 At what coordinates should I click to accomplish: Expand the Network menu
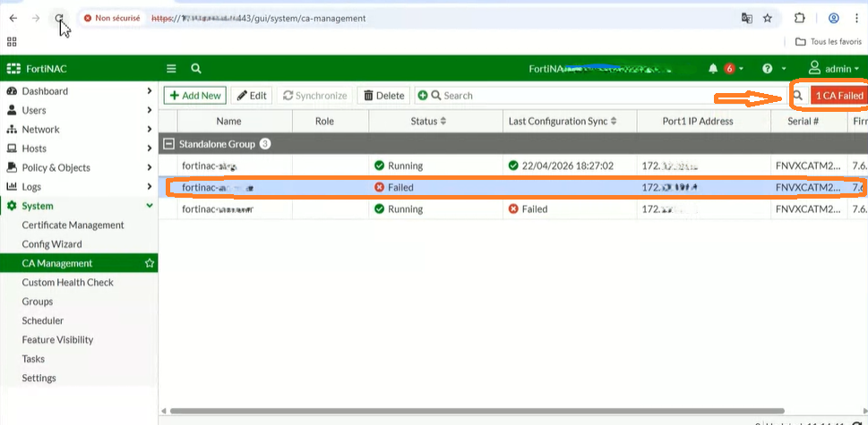79,130
